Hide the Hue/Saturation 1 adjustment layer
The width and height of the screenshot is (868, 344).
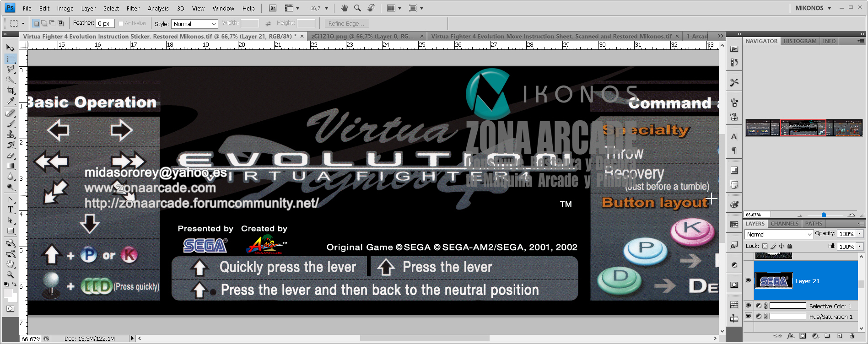coord(748,316)
